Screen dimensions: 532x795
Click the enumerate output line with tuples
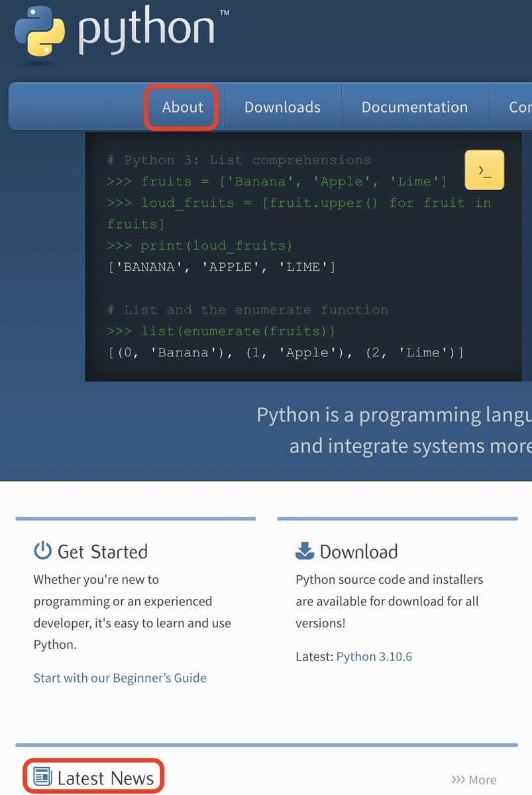pos(286,352)
